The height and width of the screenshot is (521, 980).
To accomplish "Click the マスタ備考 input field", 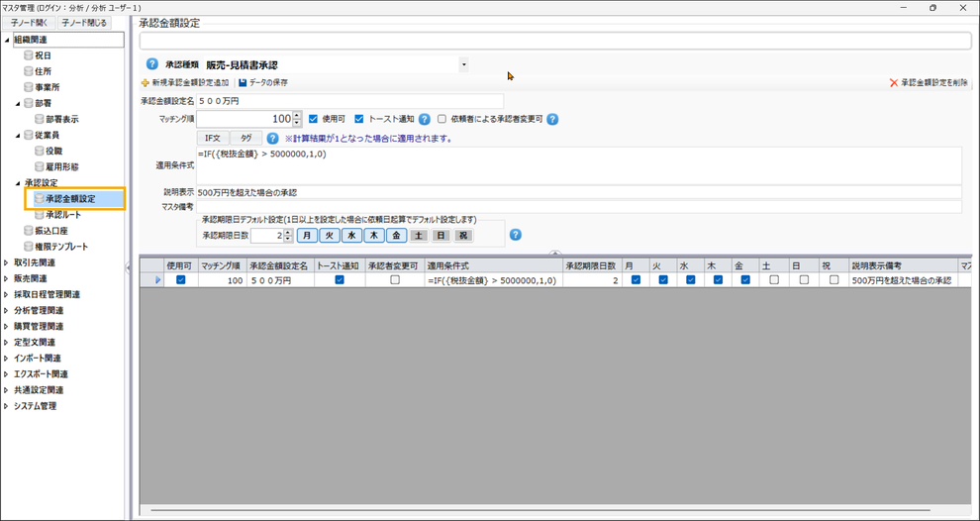I will [x=579, y=207].
